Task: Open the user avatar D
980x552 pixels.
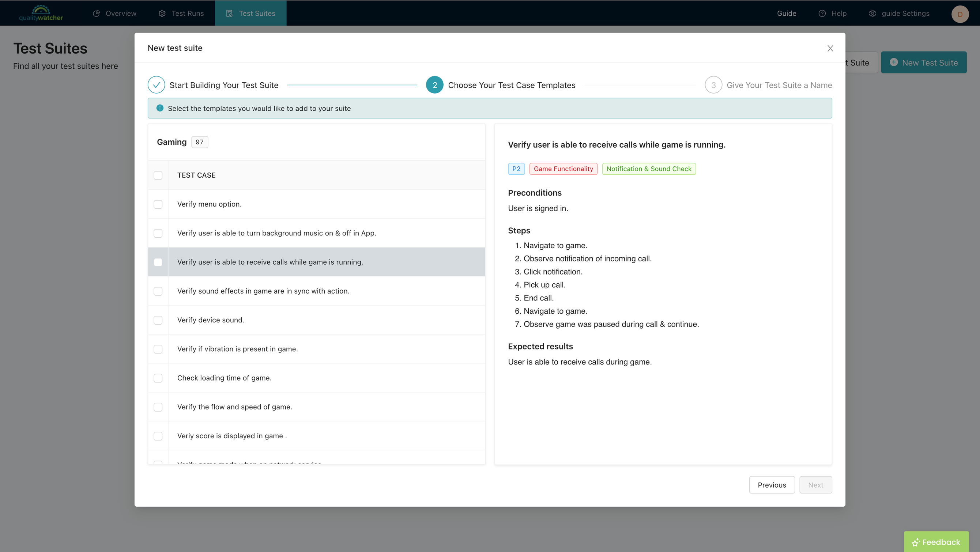Action: [x=960, y=14]
